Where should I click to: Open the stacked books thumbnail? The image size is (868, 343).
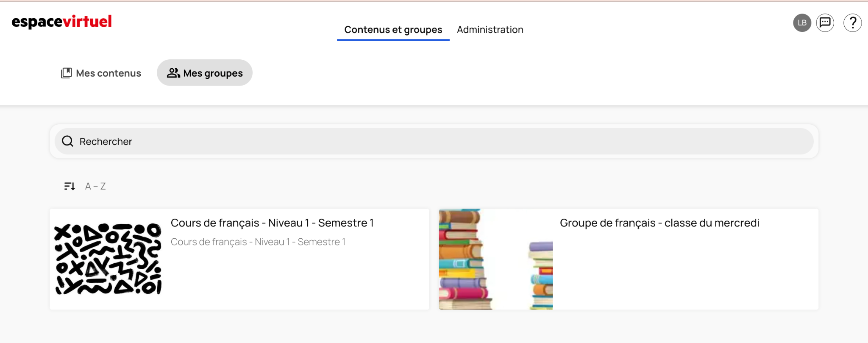pos(496,259)
